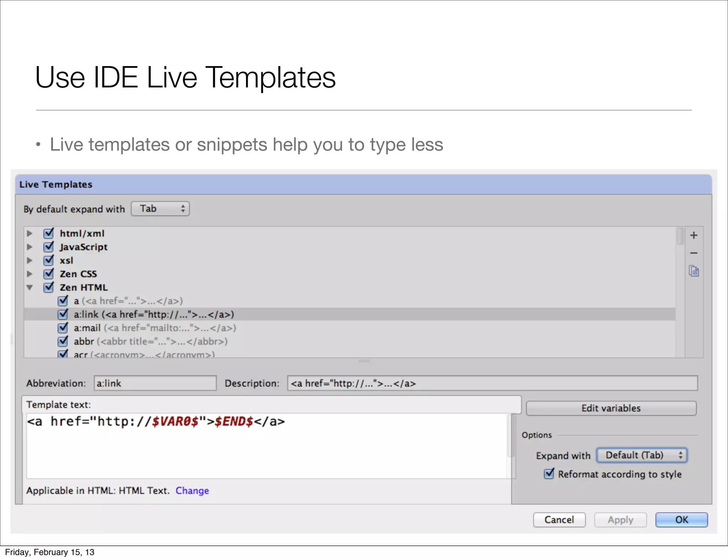Toggle the html/xml group checkbox
Image resolution: width=728 pixels, height=560 pixels.
[x=49, y=233]
